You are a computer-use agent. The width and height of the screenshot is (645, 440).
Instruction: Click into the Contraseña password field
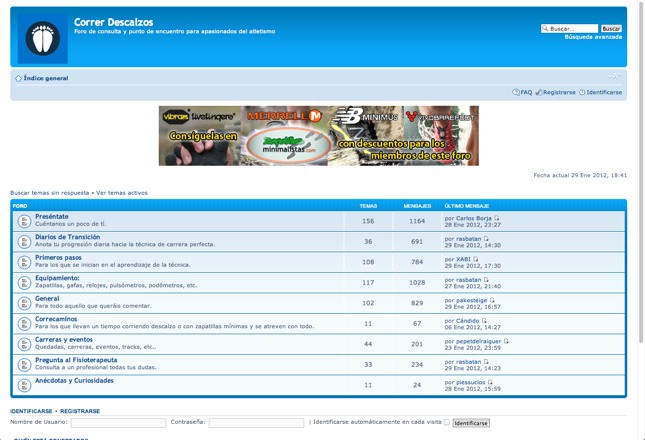point(256,423)
